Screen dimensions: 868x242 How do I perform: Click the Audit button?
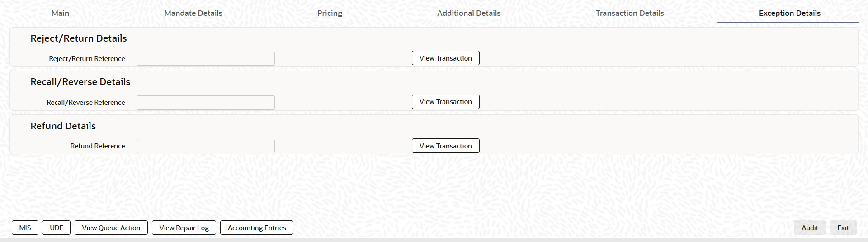(x=809, y=228)
